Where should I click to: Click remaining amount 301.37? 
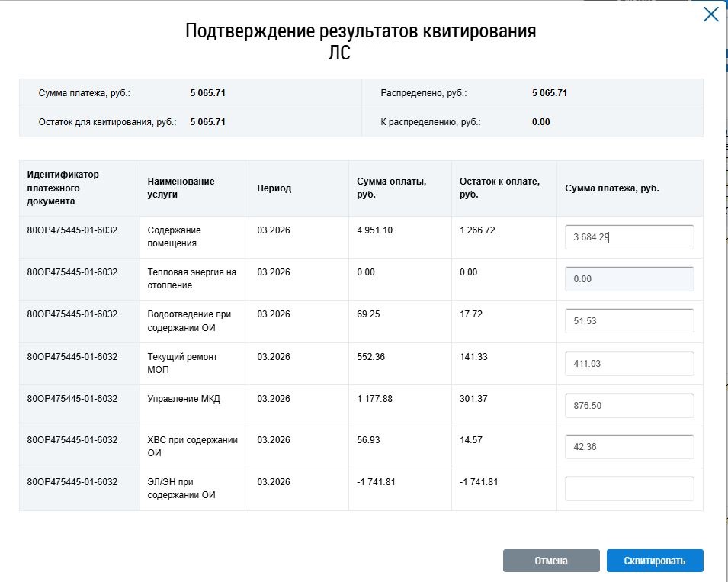coord(473,398)
